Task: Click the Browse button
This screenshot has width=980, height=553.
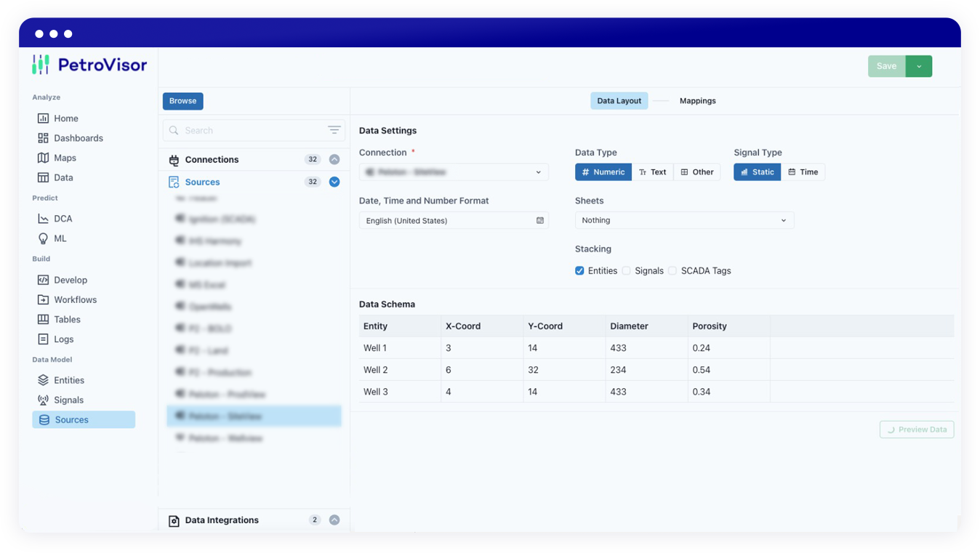Action: pyautogui.click(x=182, y=101)
